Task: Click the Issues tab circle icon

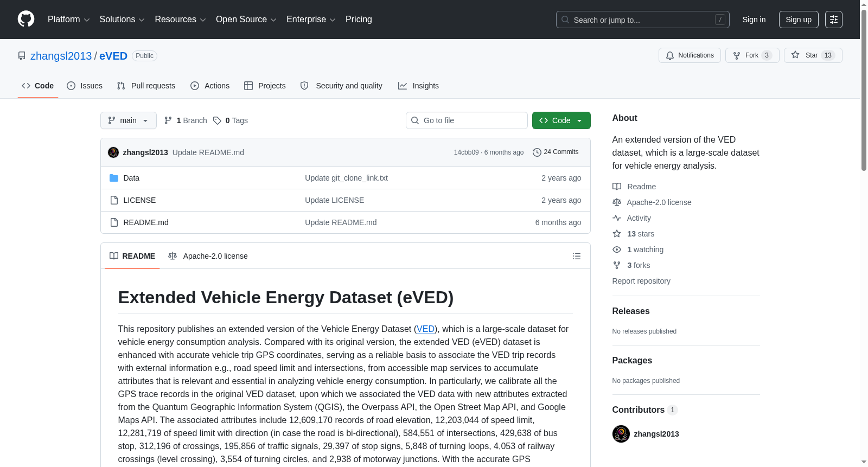Action: click(71, 86)
